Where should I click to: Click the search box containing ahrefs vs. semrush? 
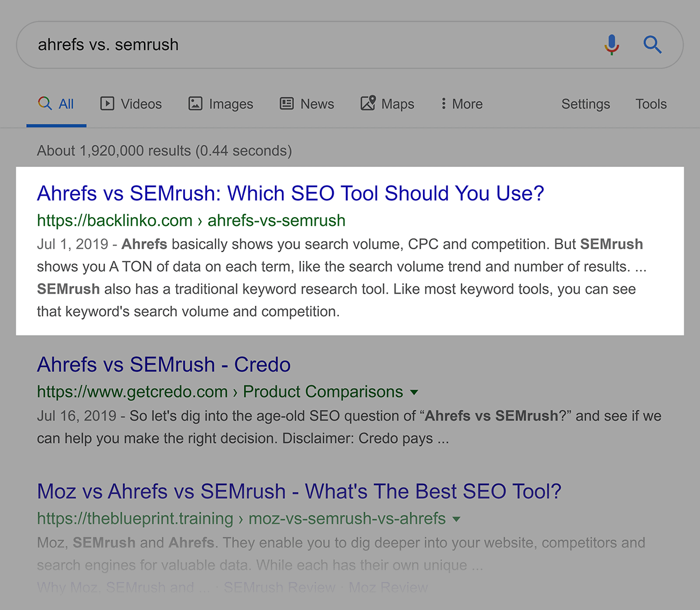point(349,45)
